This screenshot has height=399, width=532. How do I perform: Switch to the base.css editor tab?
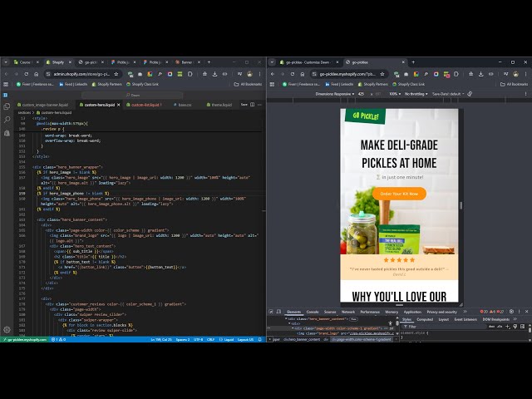tap(183, 105)
